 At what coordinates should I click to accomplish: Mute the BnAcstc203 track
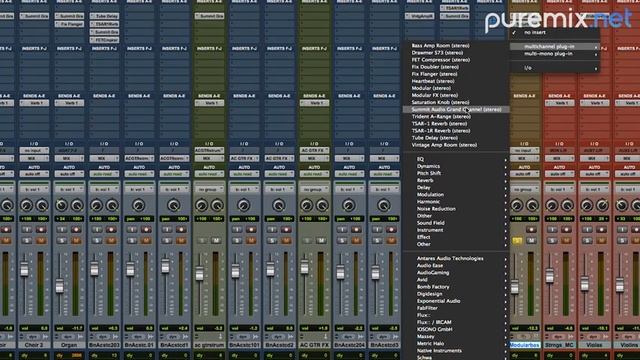(111, 240)
